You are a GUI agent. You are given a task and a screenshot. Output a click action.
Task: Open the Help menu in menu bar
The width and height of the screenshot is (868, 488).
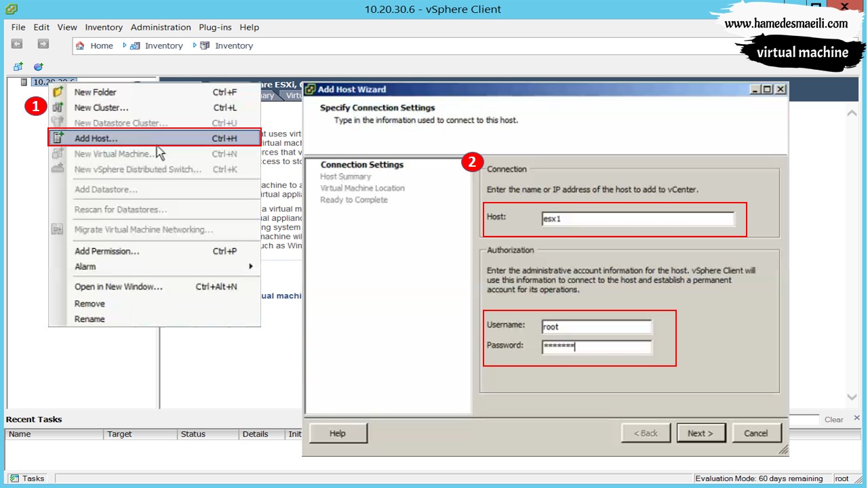[250, 27]
